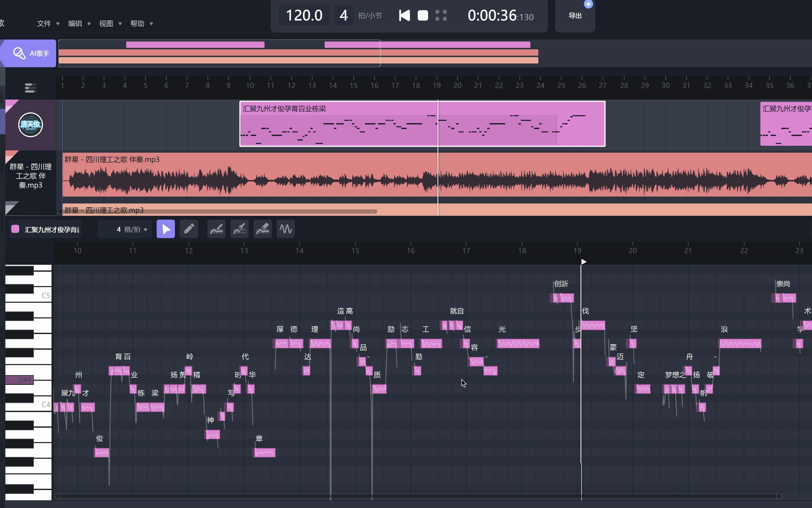
Task: Open the 文件 menu
Action: click(x=48, y=24)
